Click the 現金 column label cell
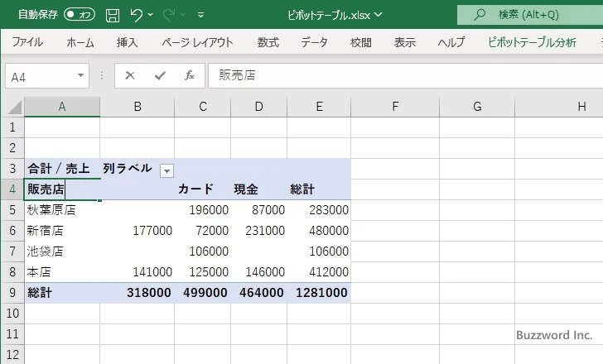 tap(258, 189)
